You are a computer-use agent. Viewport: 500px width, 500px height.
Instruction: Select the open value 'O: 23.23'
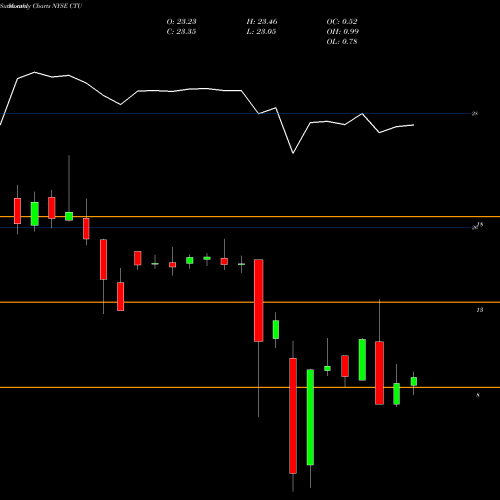point(181,22)
